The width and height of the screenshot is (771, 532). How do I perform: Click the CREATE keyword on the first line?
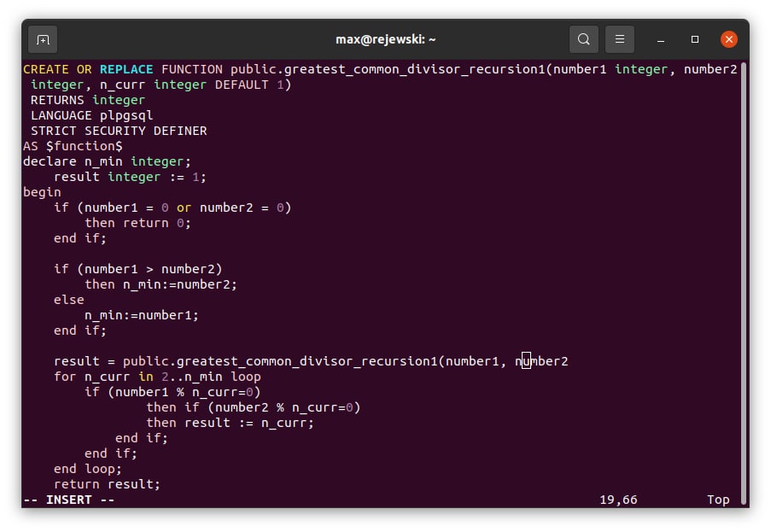pos(46,69)
